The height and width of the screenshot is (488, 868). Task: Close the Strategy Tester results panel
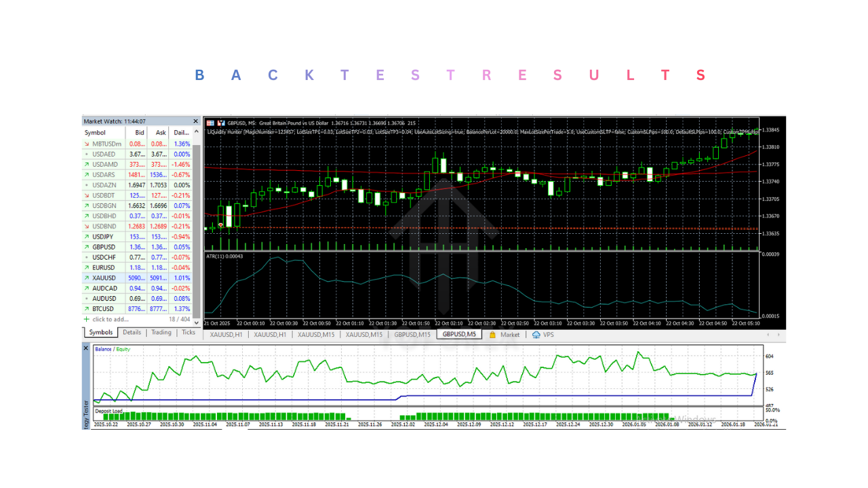[x=85, y=348]
